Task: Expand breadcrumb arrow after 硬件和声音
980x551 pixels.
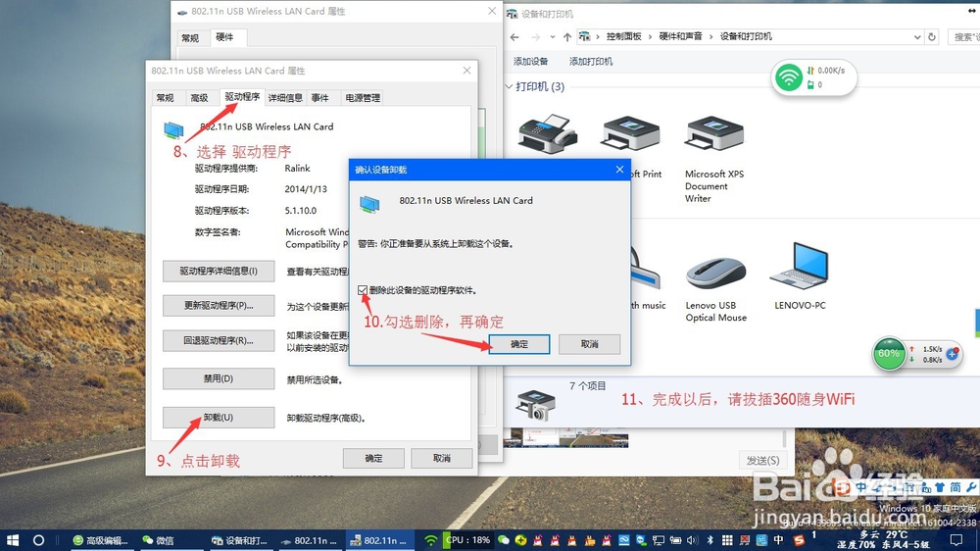Action: coord(710,37)
